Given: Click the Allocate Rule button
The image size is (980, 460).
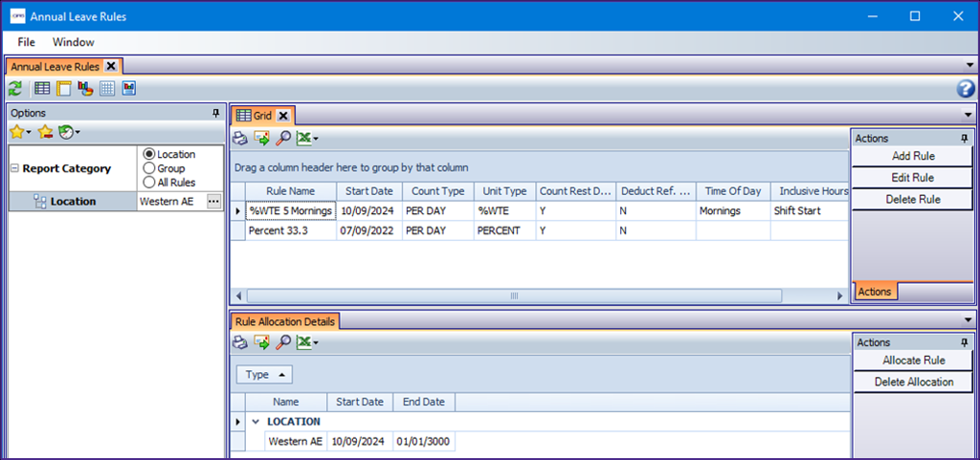Looking at the screenshot, I should [x=913, y=361].
